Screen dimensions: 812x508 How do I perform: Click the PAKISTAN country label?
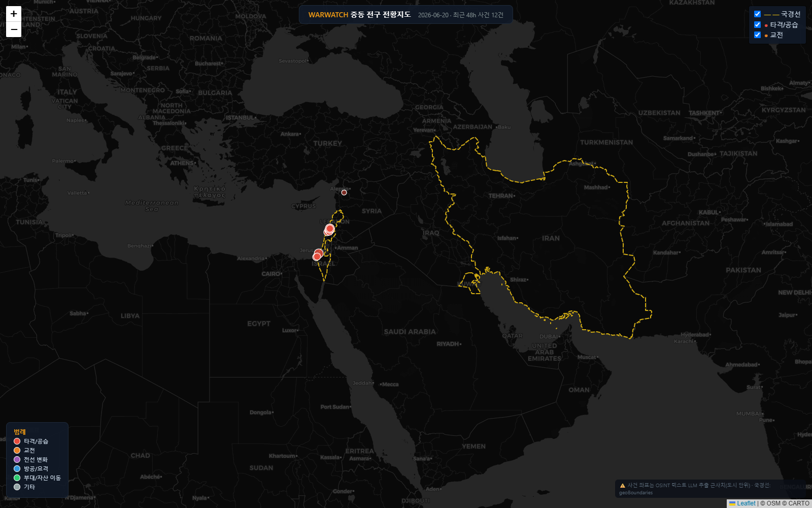[x=743, y=270]
